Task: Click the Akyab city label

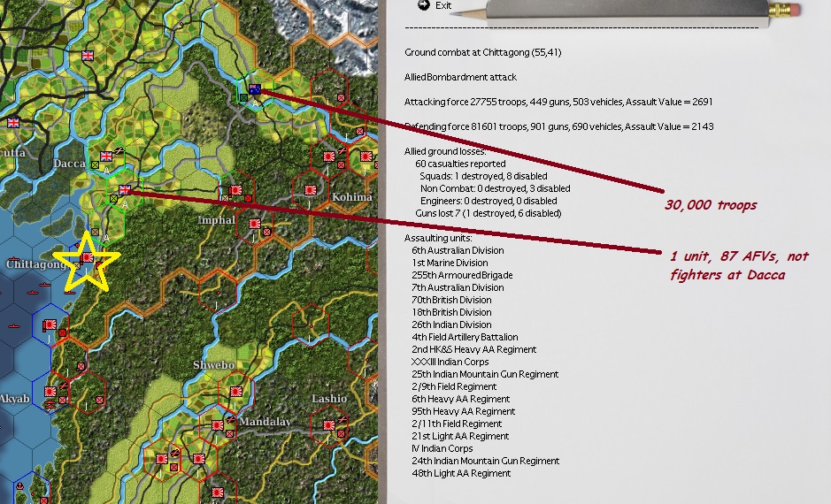Action: [15, 399]
